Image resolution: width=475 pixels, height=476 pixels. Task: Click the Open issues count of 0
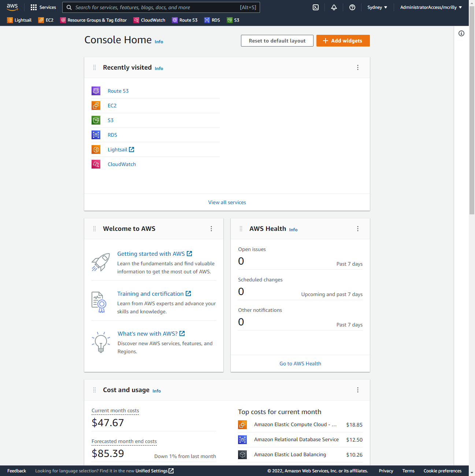241,261
